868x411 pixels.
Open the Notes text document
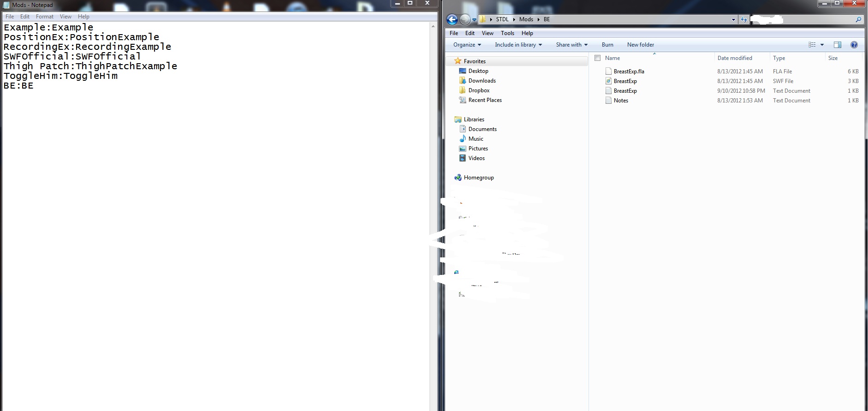[x=621, y=101]
